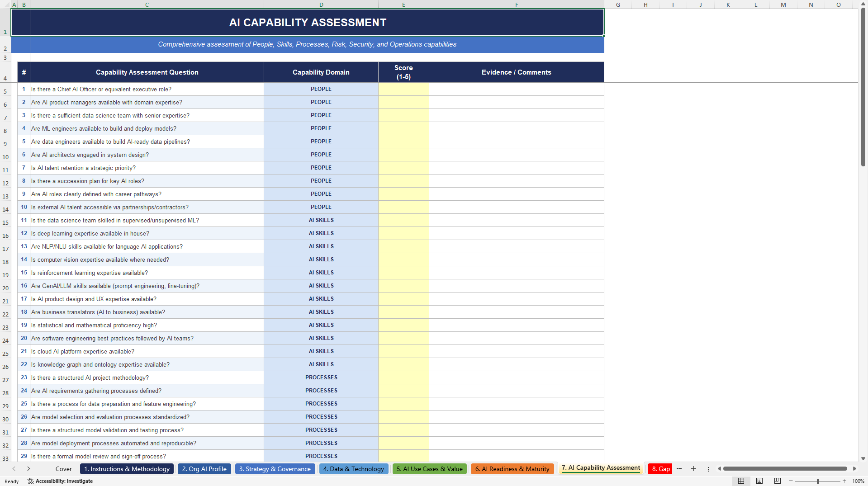Click the subtitle 'Comprehensive assessment of People' row

coord(307,44)
